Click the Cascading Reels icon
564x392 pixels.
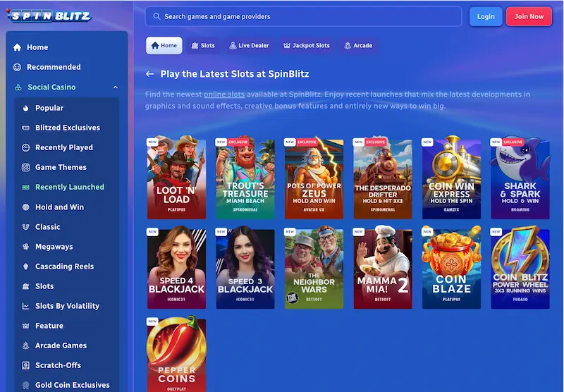[x=25, y=267]
